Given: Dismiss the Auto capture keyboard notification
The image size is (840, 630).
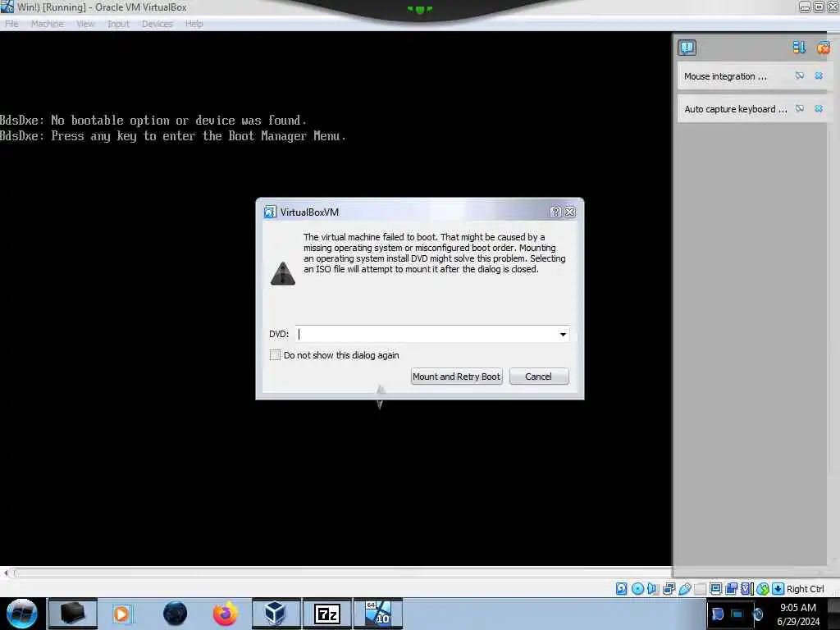Looking at the screenshot, I should pos(819,109).
